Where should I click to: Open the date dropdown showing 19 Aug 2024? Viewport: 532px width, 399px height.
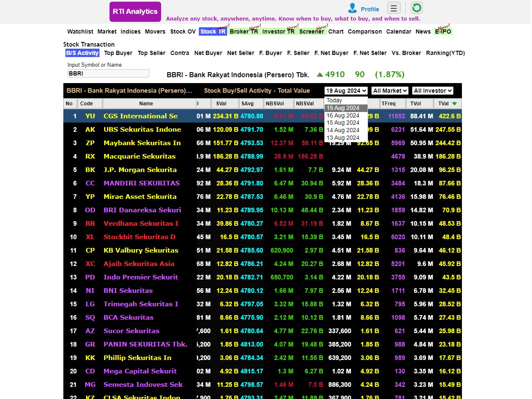346,91
